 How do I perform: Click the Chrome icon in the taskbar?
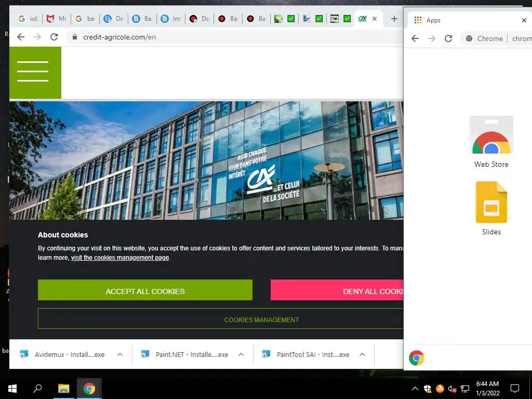pyautogui.click(x=89, y=389)
